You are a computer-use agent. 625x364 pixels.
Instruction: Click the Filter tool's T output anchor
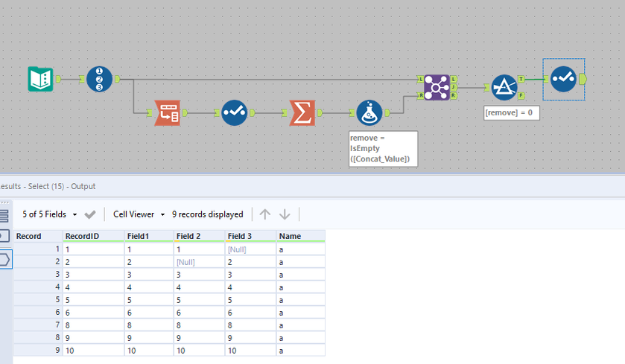pyautogui.click(x=521, y=79)
